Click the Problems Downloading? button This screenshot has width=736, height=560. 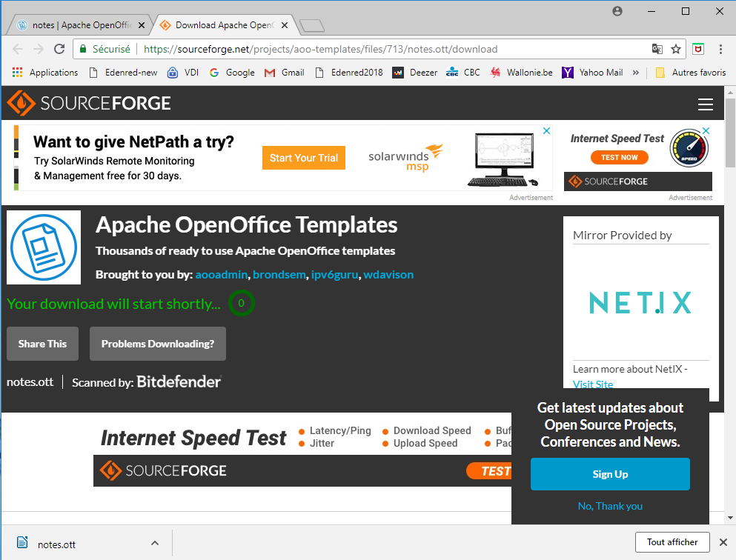(x=158, y=344)
